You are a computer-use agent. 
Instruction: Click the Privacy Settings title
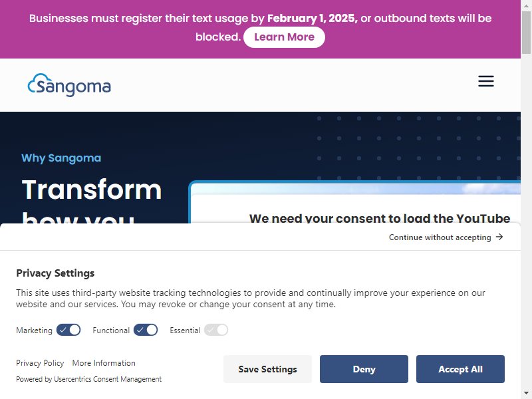pos(55,273)
